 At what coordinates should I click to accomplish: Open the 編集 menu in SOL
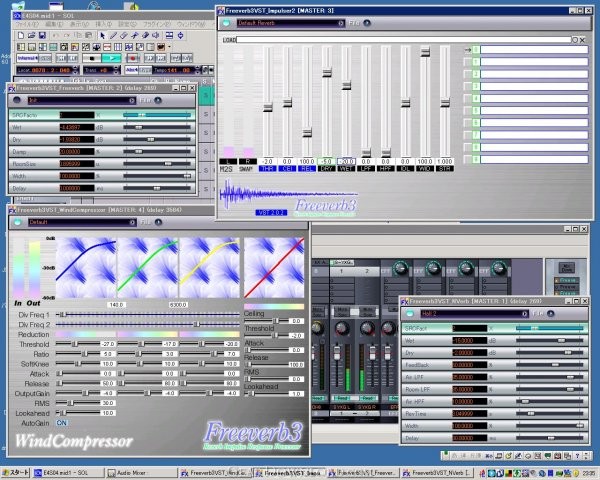click(x=54, y=24)
